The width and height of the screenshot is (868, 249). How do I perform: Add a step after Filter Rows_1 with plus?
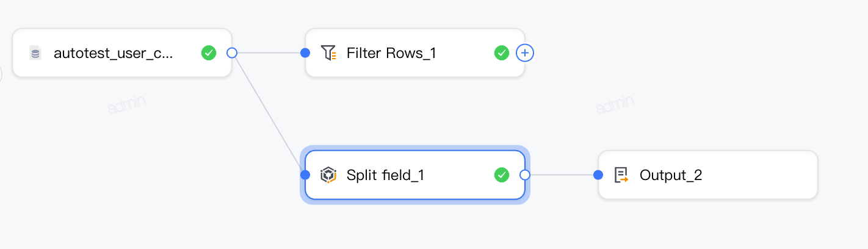click(525, 53)
